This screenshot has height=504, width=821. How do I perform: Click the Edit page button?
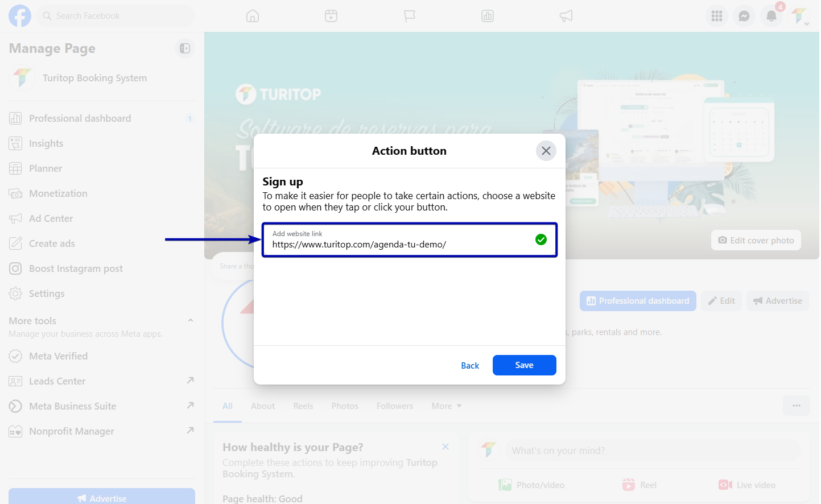click(x=721, y=301)
